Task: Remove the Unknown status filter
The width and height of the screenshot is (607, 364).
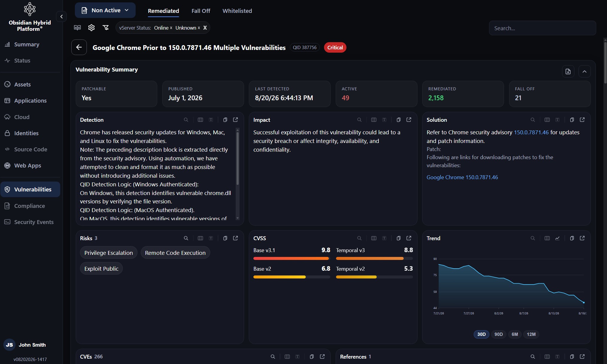Action: pyautogui.click(x=199, y=28)
